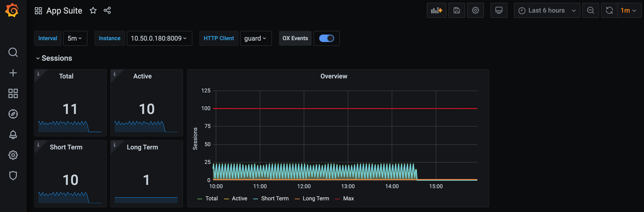Open Configuration gear in sidebar

13,155
